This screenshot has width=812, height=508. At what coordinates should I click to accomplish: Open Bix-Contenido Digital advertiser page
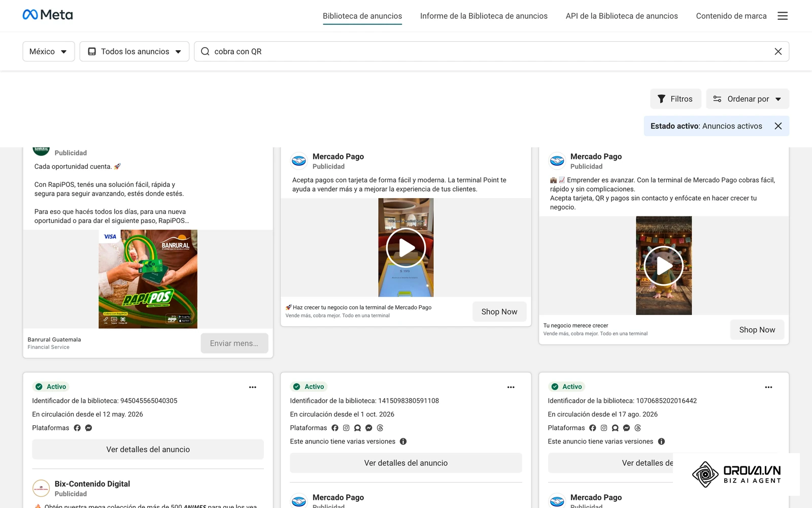point(92,484)
